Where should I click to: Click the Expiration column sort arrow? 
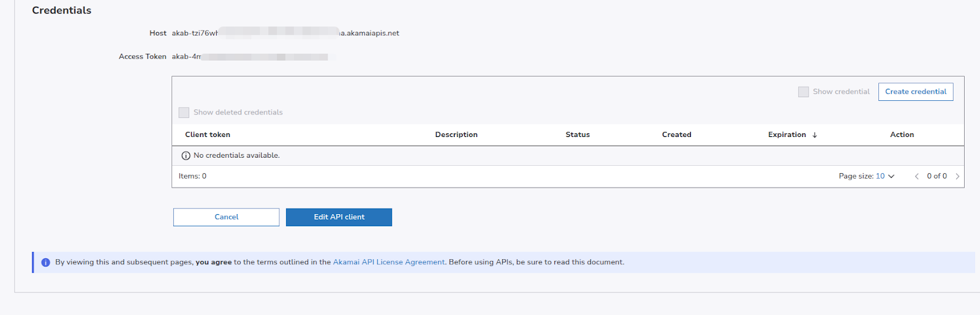click(814, 135)
